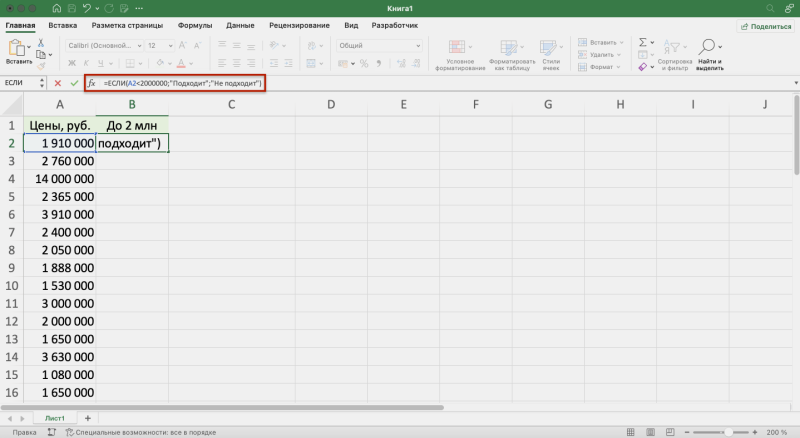The height and width of the screenshot is (438, 800).
Task: Click the Поделиться share button
Action: pyautogui.click(x=765, y=27)
